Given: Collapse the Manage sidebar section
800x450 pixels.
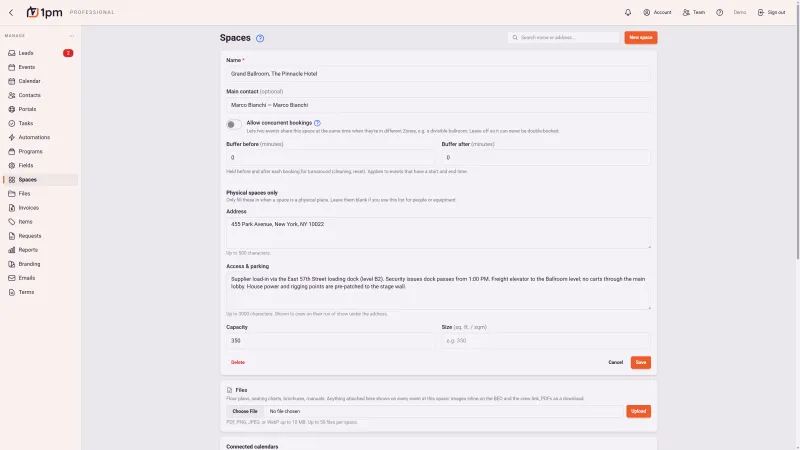Looking at the screenshot, I should point(71,36).
